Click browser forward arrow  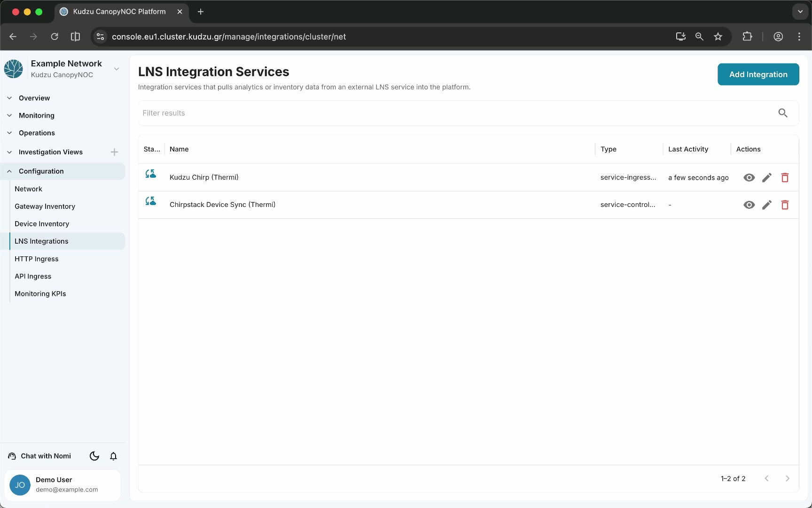(33, 37)
